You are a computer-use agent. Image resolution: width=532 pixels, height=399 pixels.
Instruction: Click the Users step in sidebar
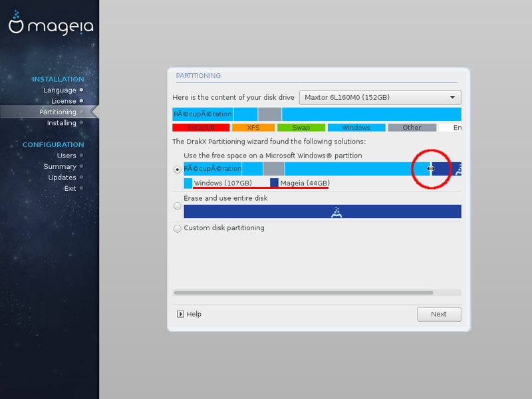(x=66, y=156)
